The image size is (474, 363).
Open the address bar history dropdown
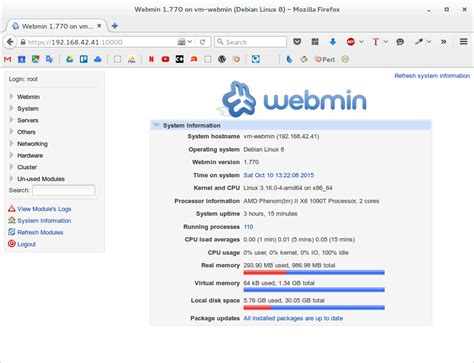point(190,42)
